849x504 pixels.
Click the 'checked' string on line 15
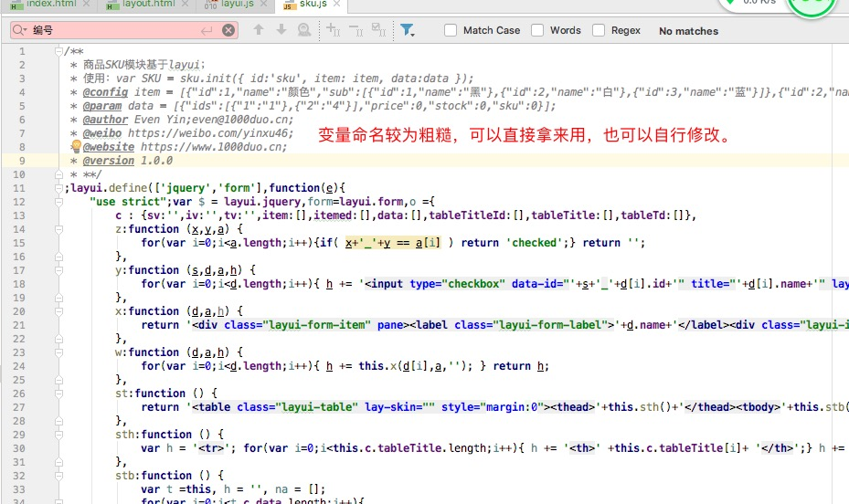(535, 243)
